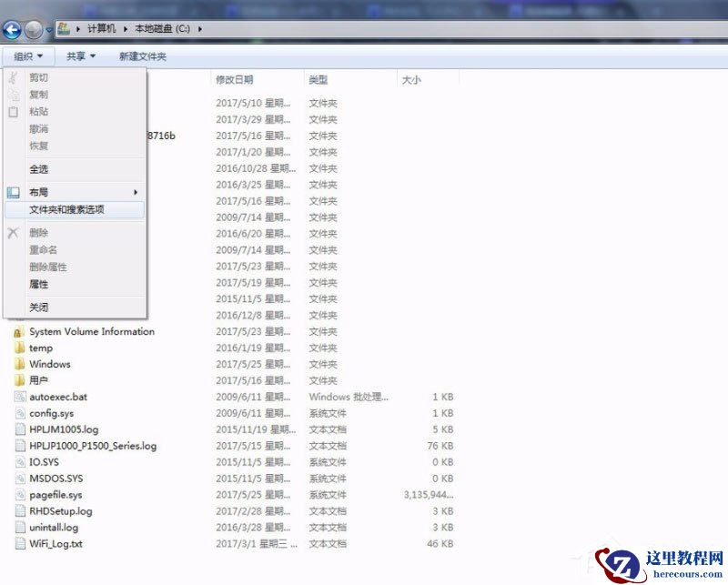
Task: Select the autoexec.bat batch file icon
Action: [x=20, y=397]
